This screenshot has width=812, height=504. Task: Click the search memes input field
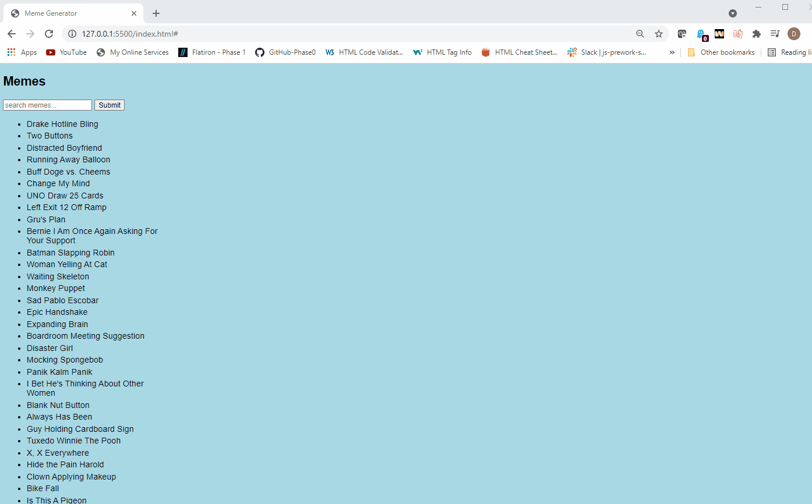pos(47,105)
